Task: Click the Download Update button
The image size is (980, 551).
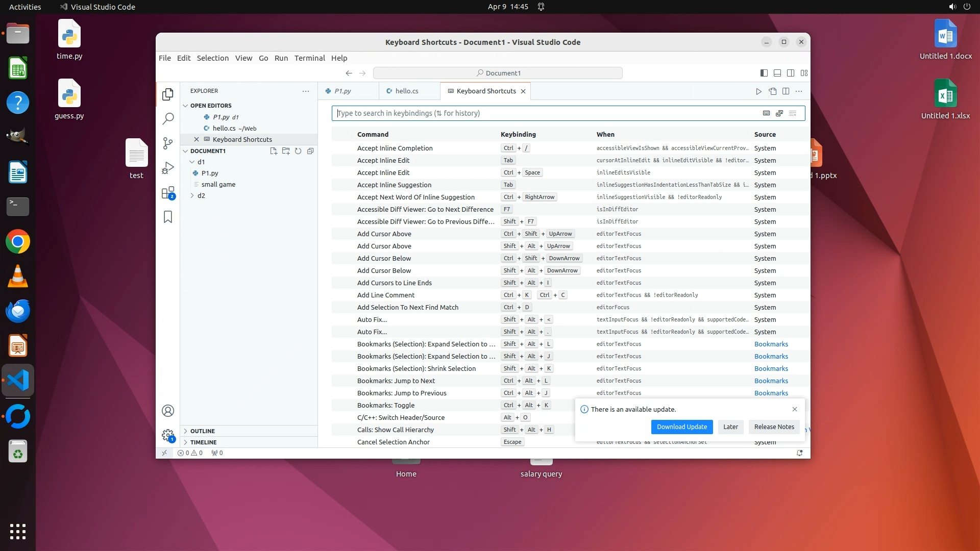Action: 681,427
